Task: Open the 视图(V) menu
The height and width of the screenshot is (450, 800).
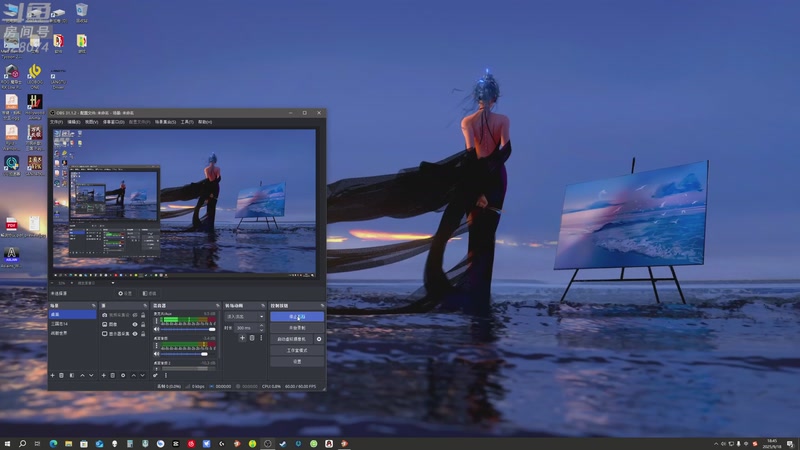Action: click(x=91, y=122)
